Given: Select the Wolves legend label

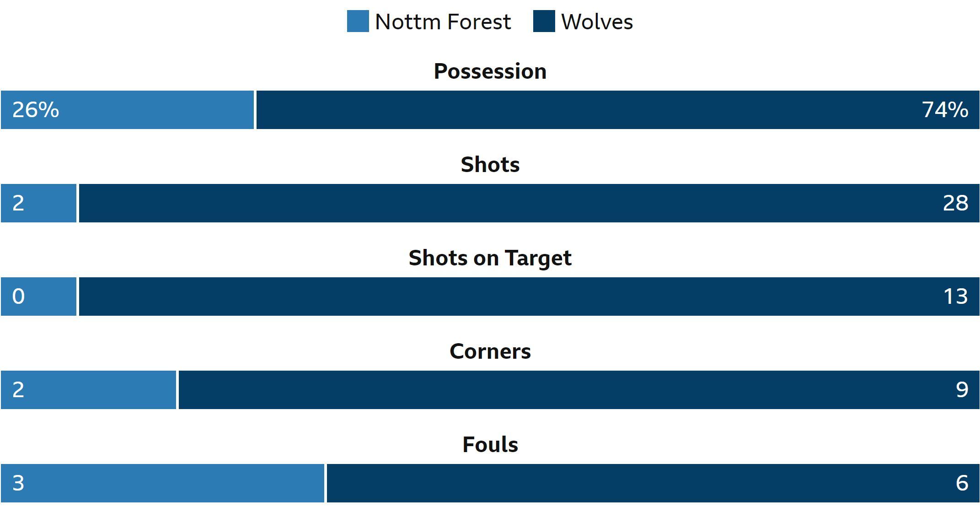Looking at the screenshot, I should (597, 22).
